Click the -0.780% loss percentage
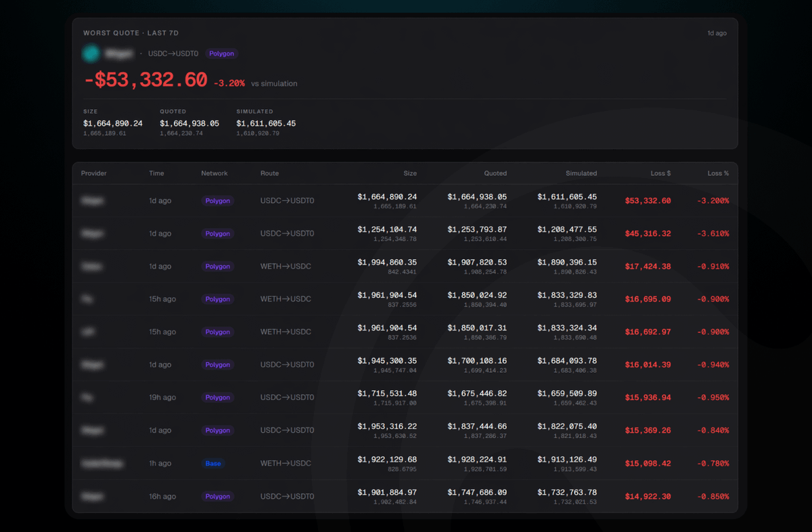The height and width of the screenshot is (532, 812). [x=713, y=464]
